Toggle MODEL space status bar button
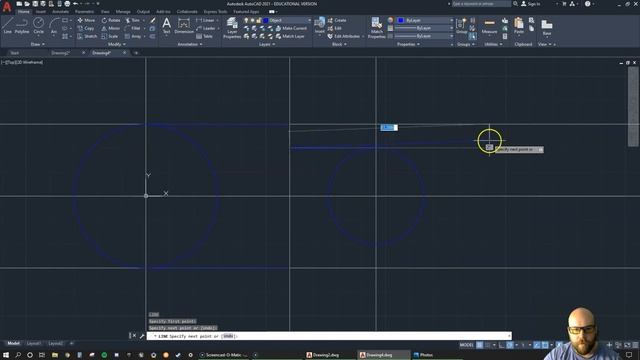This screenshot has width=640, height=360. click(x=467, y=345)
